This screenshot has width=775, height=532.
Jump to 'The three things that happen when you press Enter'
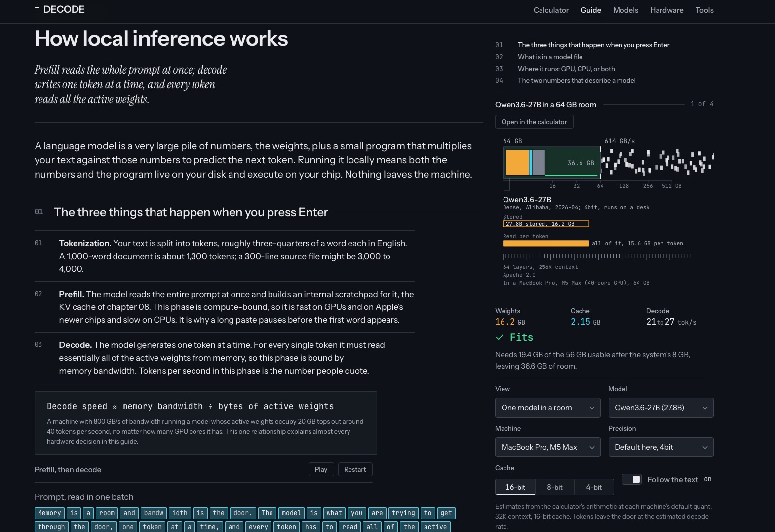click(593, 45)
